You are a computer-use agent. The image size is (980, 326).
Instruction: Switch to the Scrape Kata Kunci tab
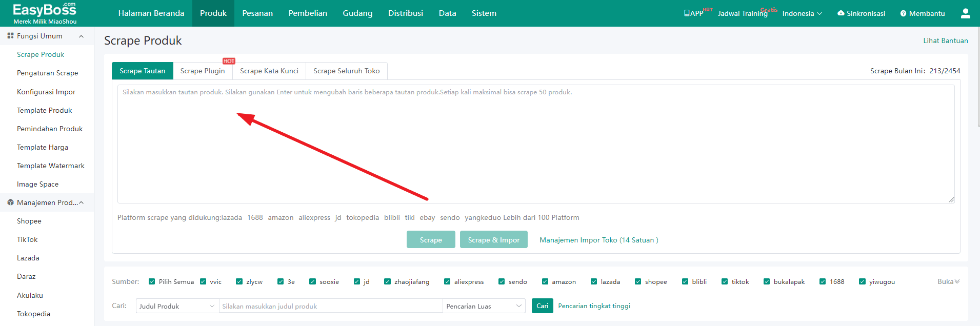269,71
